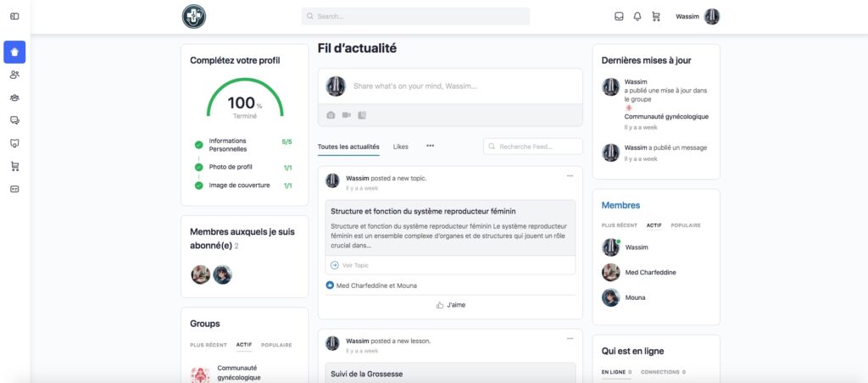Image resolution: width=868 pixels, height=383 pixels.
Task: Open the home feed sidebar icon
Action: click(14, 52)
